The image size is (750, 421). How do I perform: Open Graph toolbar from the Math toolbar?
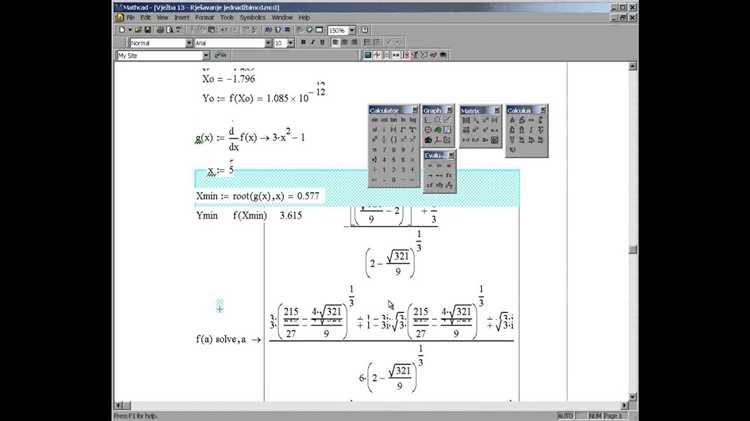(377, 55)
